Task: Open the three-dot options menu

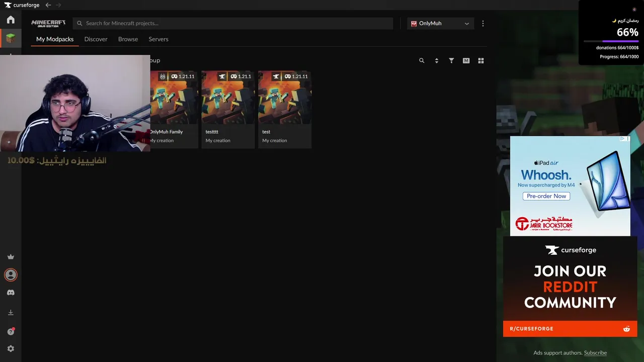Action: click(x=483, y=23)
